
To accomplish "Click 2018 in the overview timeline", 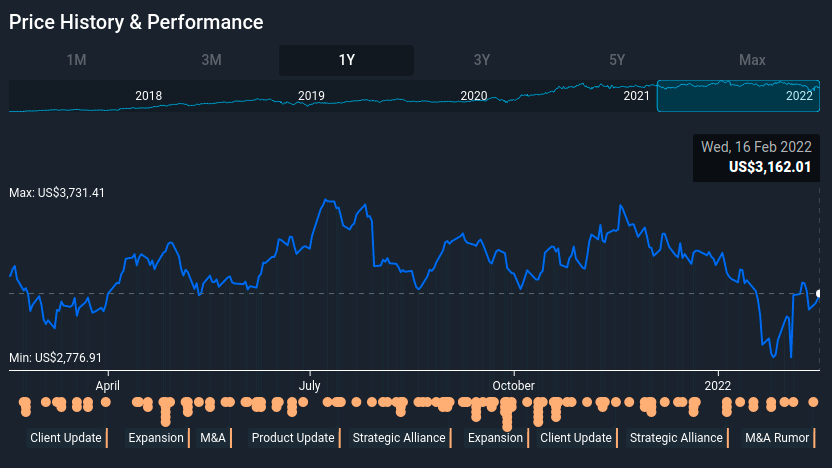I will pos(148,96).
